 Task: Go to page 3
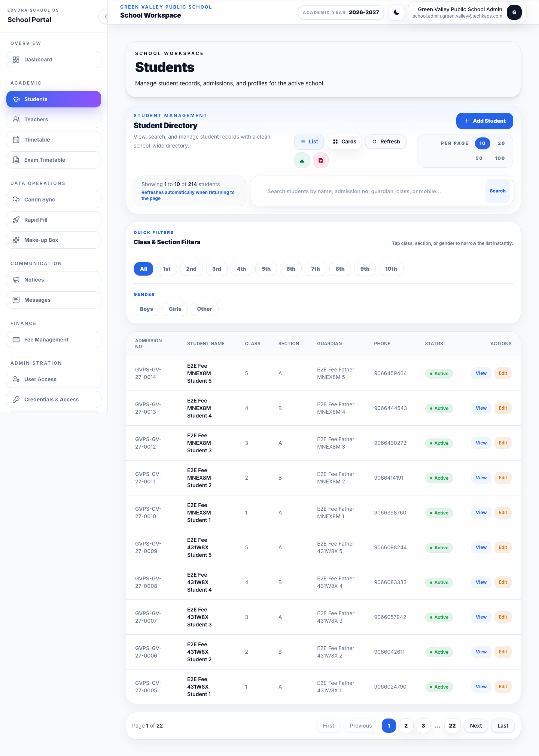click(x=423, y=726)
